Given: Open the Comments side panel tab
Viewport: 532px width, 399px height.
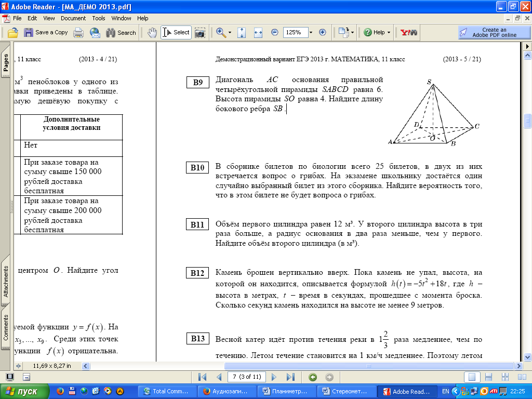Looking at the screenshot, I should point(5,327).
